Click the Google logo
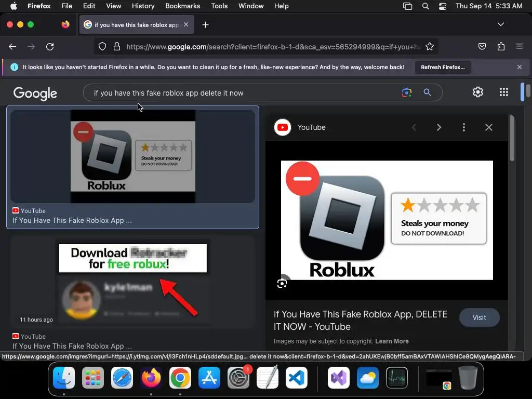This screenshot has width=532, height=399. [35, 94]
